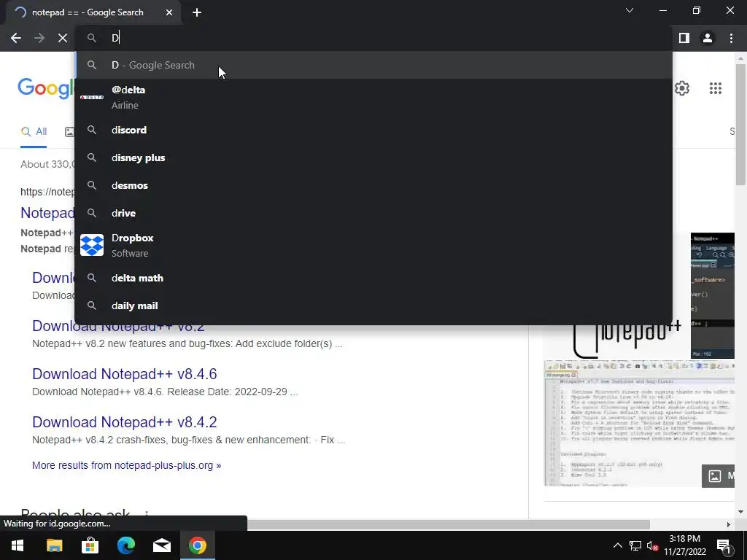
Task: Click the Notepad++ screenshot thumbnail
Action: click(x=639, y=424)
